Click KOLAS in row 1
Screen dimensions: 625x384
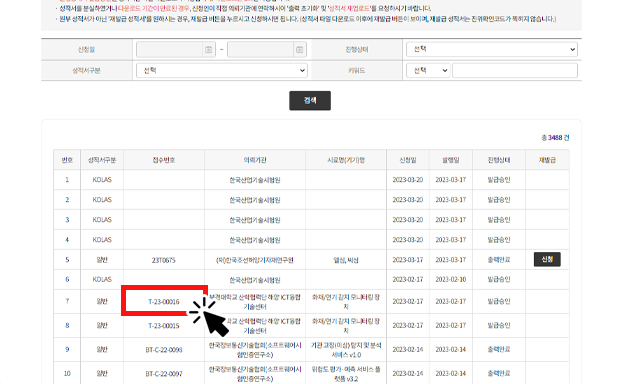102,180
